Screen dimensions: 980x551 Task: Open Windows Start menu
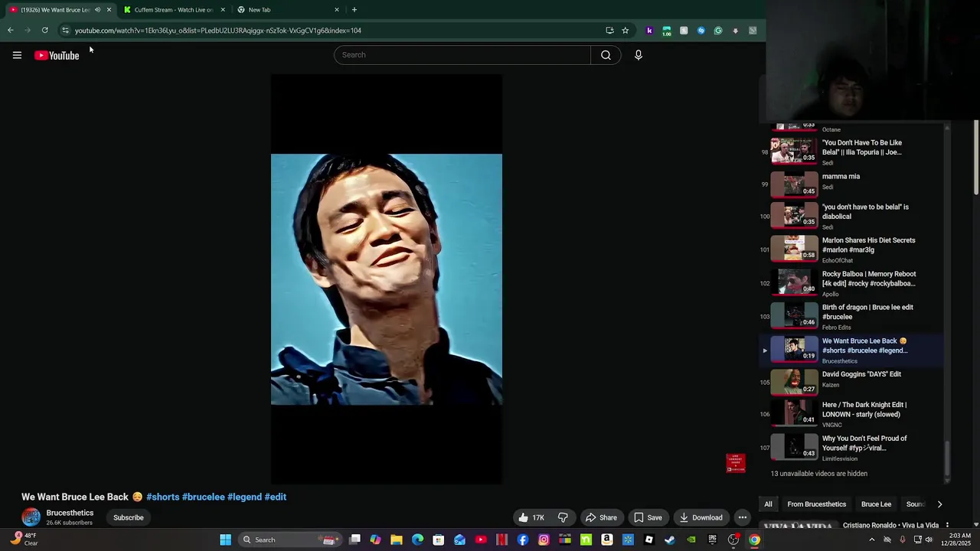(225, 540)
